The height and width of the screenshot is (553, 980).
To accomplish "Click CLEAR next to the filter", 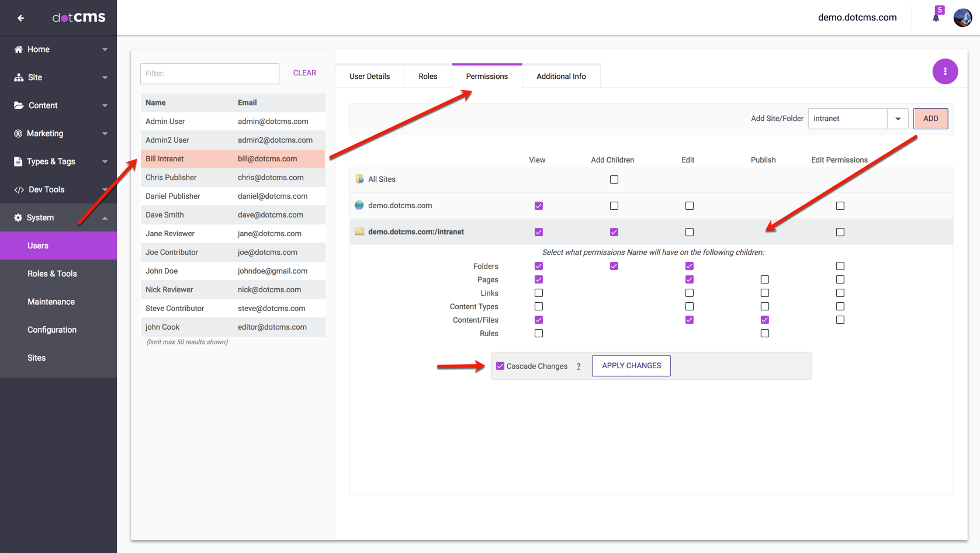I will point(304,73).
